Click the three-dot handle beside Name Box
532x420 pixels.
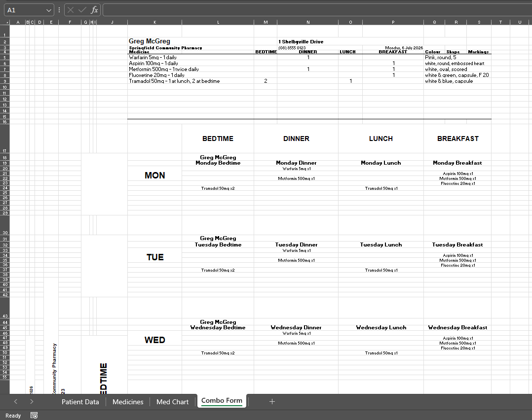[x=59, y=10]
